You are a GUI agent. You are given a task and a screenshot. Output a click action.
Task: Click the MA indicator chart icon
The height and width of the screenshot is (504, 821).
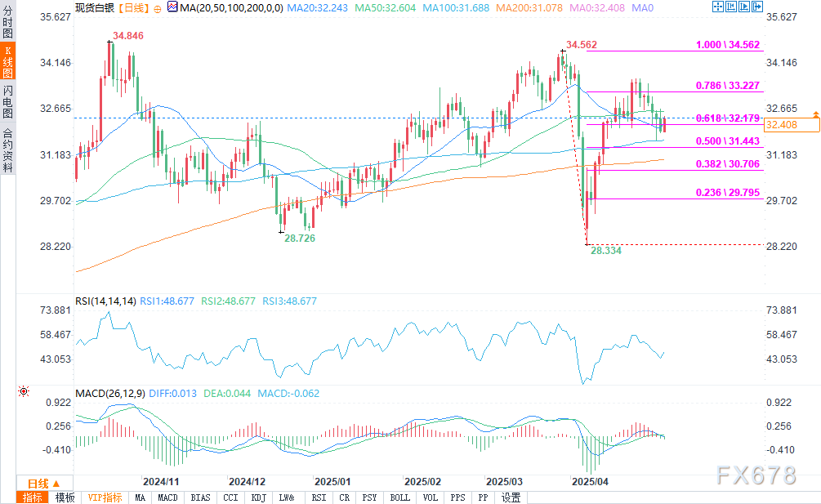tap(171, 7)
